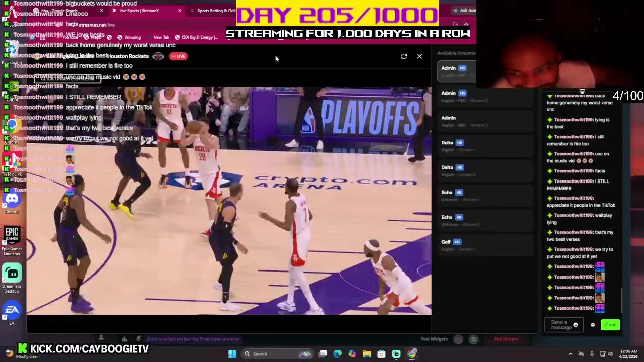The height and width of the screenshot is (362, 644).
Task: Switch to the Echo Stream 1 source
Action: tap(486, 196)
